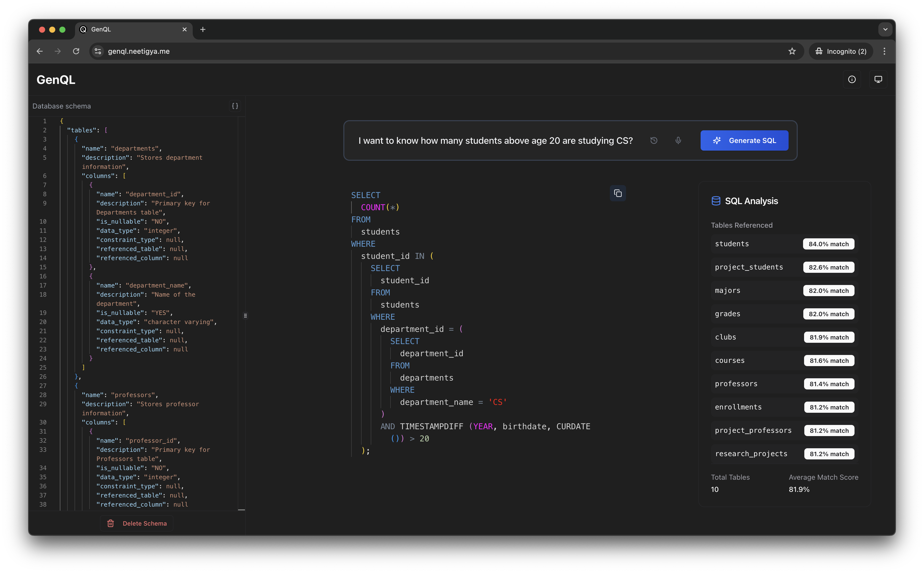This screenshot has height=573, width=924.
Task: Click the site information icon in address bar
Action: (x=98, y=51)
